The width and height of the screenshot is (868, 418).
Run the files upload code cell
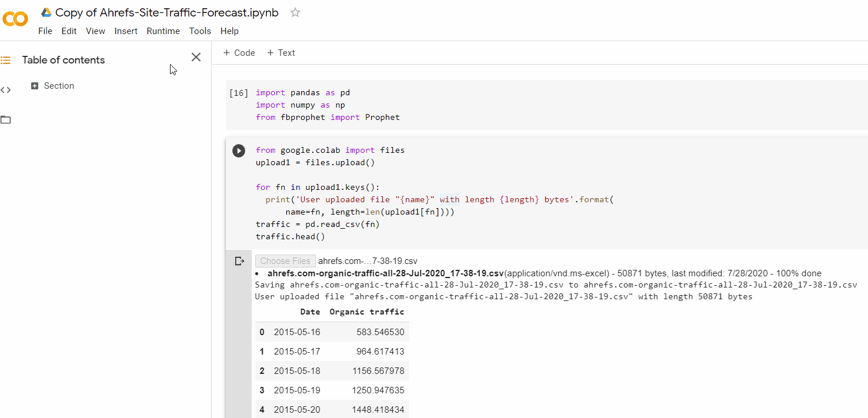[x=239, y=151]
